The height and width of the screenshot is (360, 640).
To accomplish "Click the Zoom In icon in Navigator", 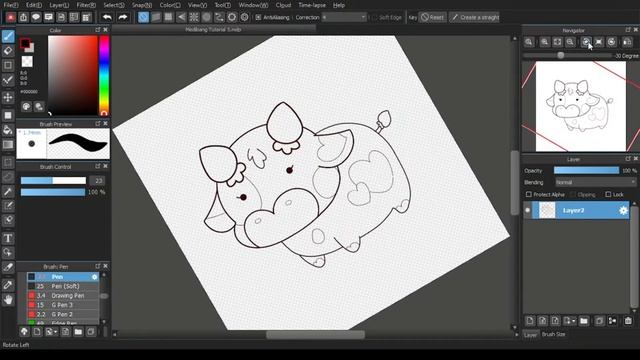I will [544, 42].
